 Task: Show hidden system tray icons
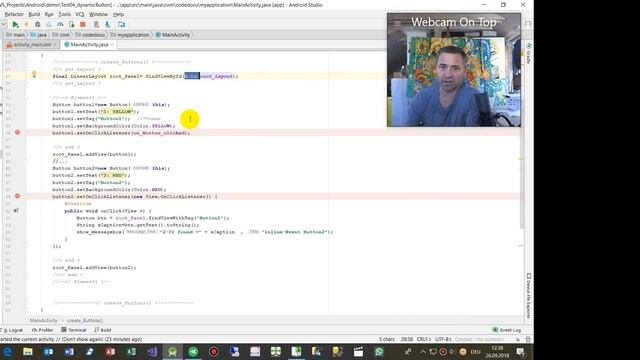[423, 351]
